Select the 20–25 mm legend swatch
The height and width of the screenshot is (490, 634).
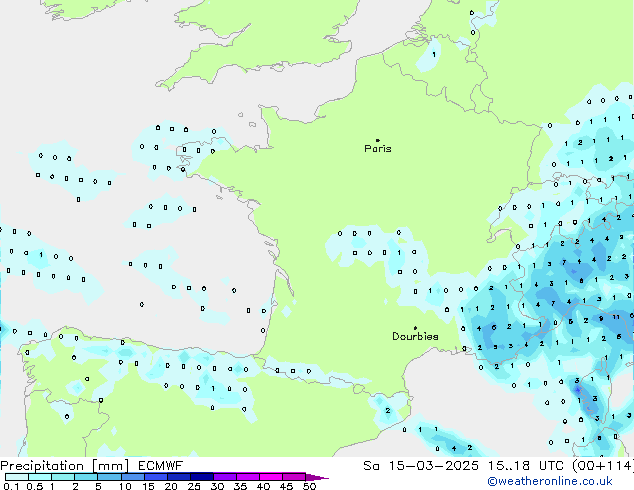click(x=178, y=477)
